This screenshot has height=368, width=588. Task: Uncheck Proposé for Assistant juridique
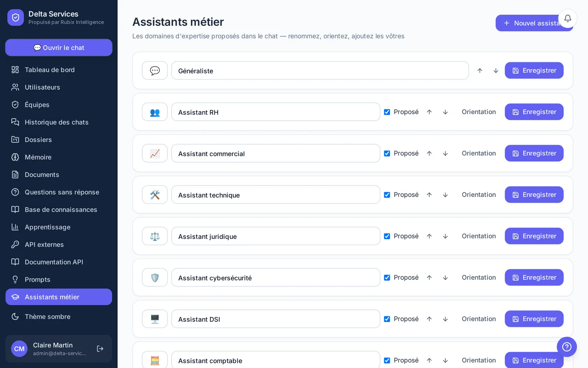pyautogui.click(x=387, y=236)
